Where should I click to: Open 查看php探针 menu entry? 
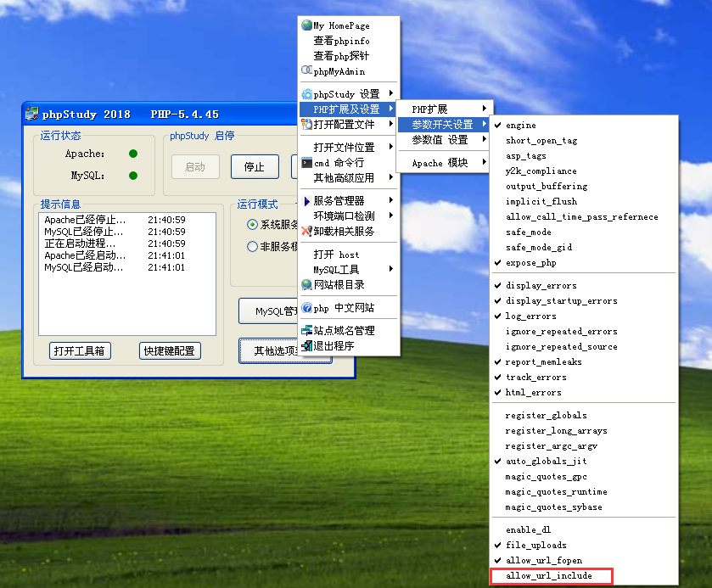(349, 56)
